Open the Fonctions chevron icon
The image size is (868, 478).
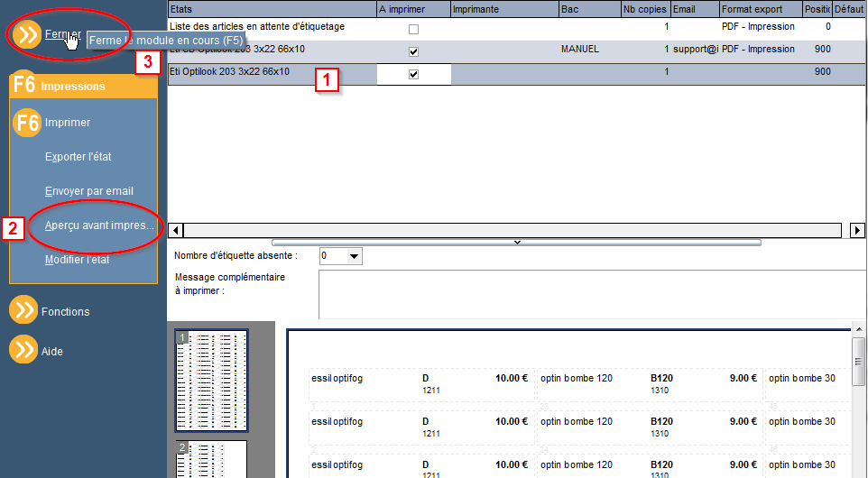coord(23,310)
